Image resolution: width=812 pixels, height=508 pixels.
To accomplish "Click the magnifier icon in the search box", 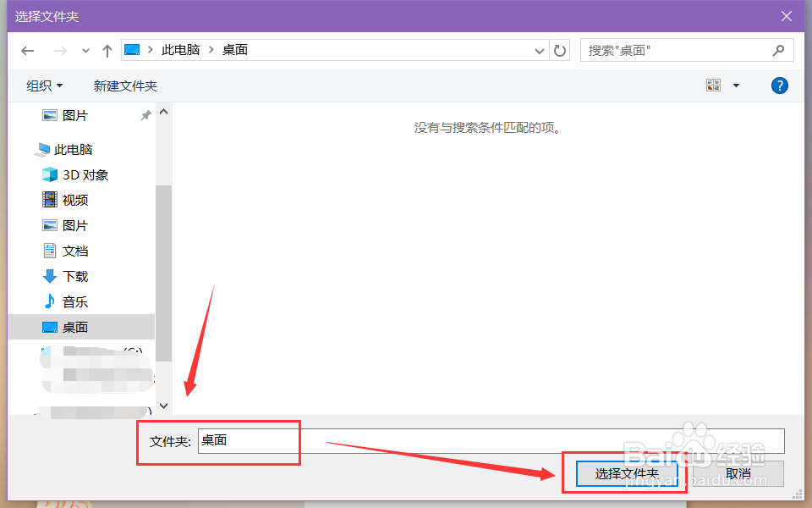I will [x=778, y=50].
